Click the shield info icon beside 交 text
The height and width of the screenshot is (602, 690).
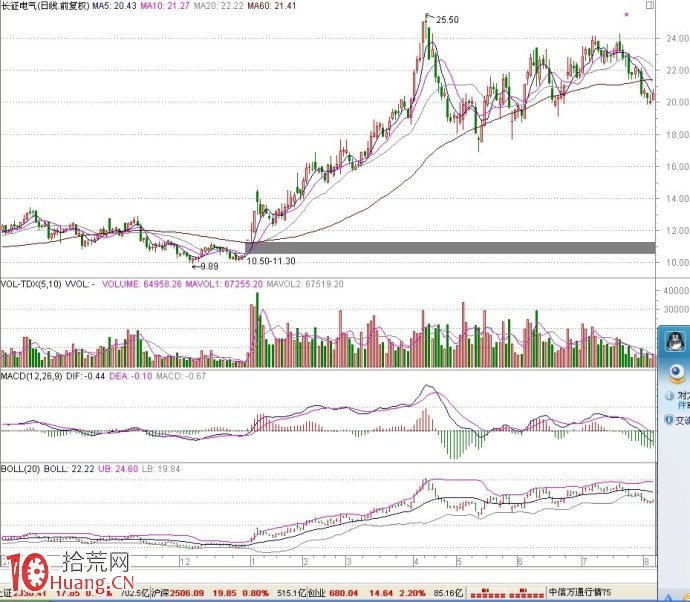669,420
